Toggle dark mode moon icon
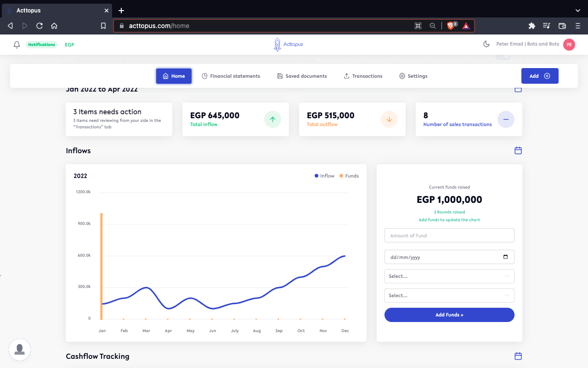The width and height of the screenshot is (588, 368). [x=486, y=44]
